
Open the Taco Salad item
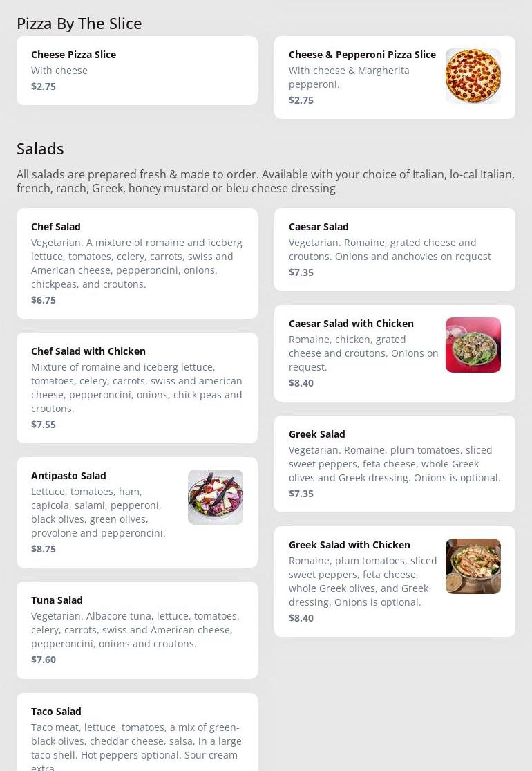(137, 732)
